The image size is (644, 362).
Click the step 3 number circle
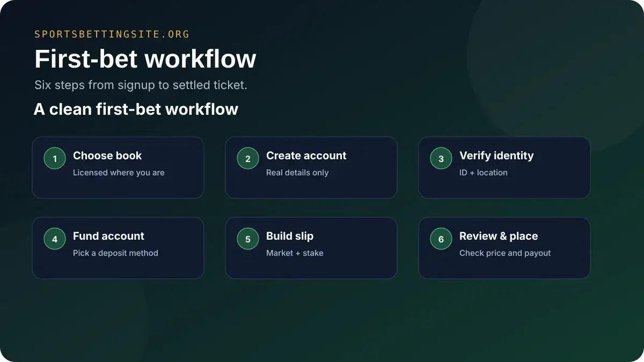pyautogui.click(x=441, y=159)
